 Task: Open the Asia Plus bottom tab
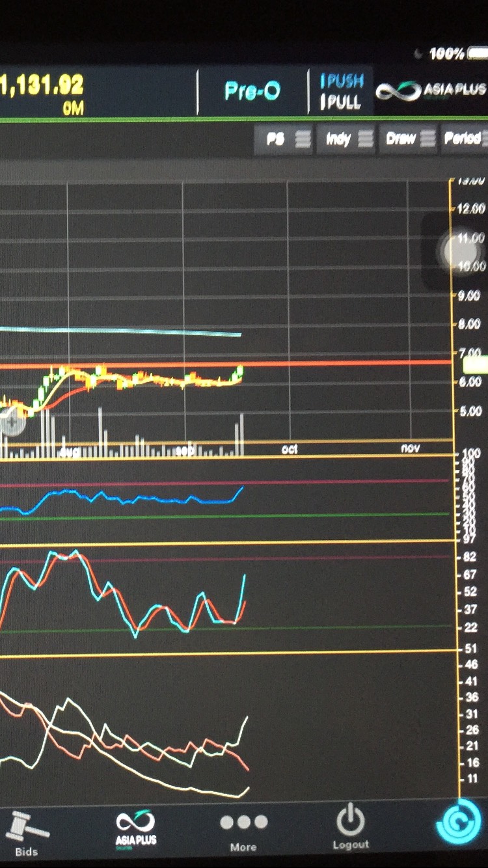(x=136, y=829)
